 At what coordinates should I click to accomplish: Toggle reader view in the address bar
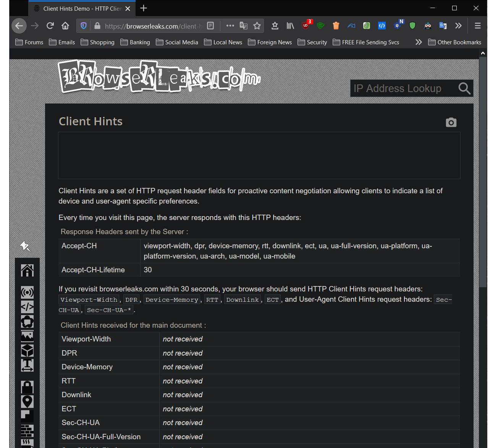click(210, 26)
